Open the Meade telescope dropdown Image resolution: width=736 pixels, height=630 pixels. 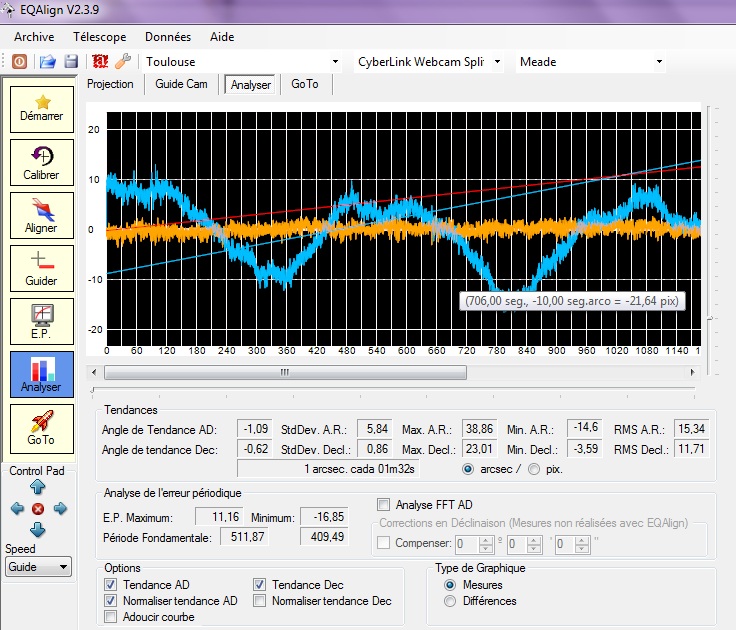click(x=659, y=61)
